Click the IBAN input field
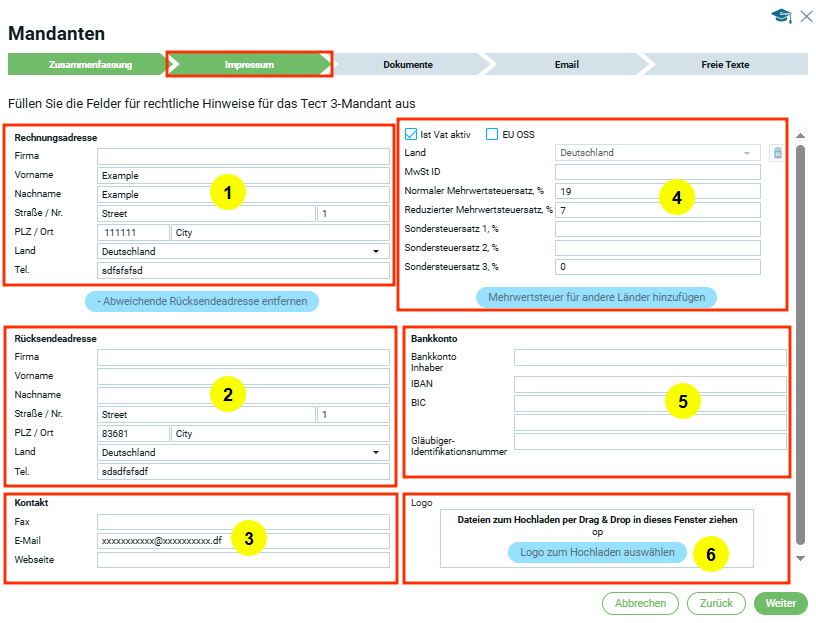This screenshot has width=816, height=623. pos(650,384)
